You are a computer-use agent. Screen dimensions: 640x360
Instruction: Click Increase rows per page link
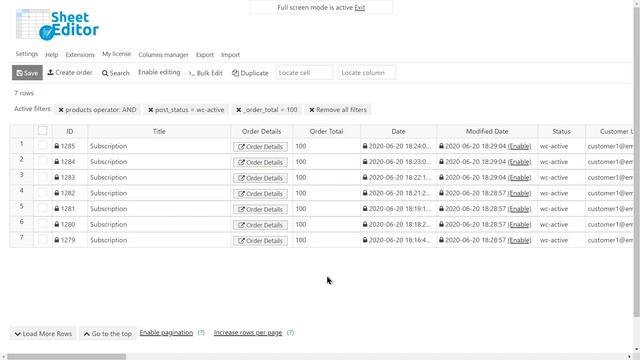(248, 332)
